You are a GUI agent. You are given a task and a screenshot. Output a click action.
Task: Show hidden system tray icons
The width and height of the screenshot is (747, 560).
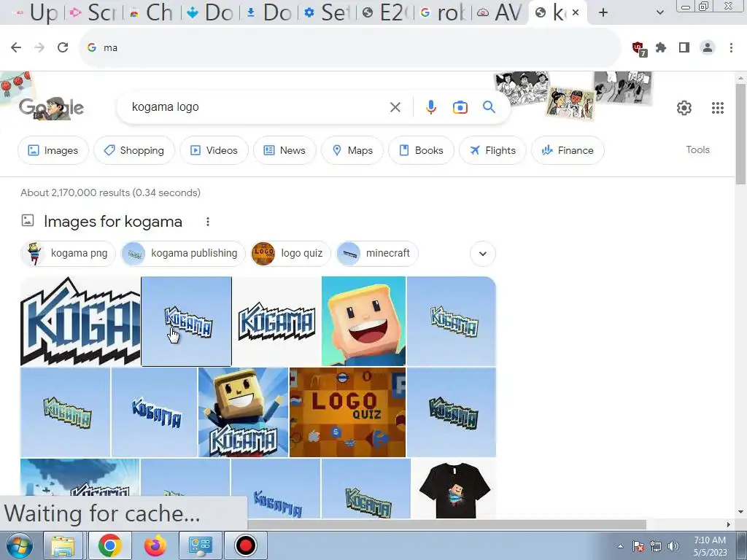[x=620, y=546]
